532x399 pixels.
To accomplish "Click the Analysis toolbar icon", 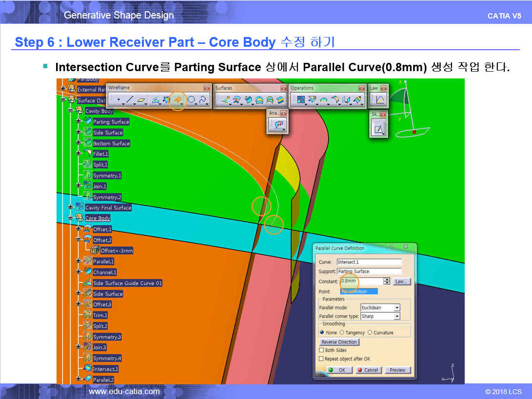I will coord(277,125).
